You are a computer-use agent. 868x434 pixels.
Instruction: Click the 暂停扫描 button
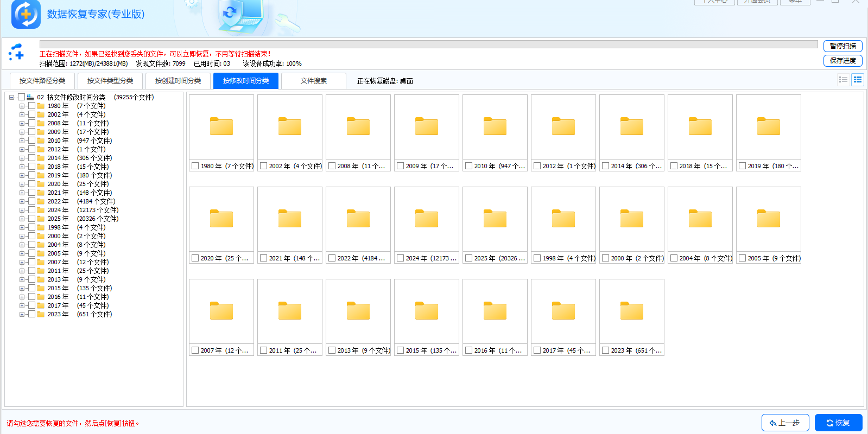[842, 46]
